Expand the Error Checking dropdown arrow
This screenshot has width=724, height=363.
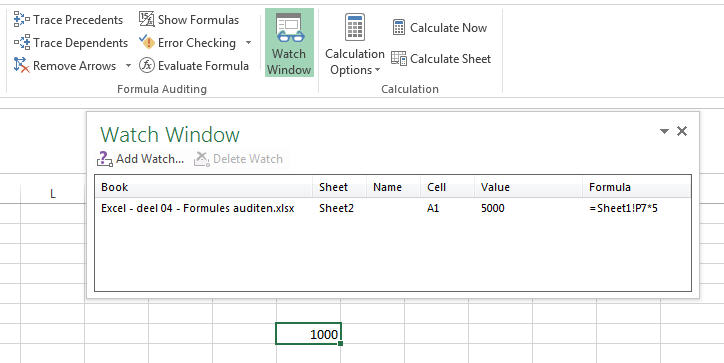tap(248, 43)
